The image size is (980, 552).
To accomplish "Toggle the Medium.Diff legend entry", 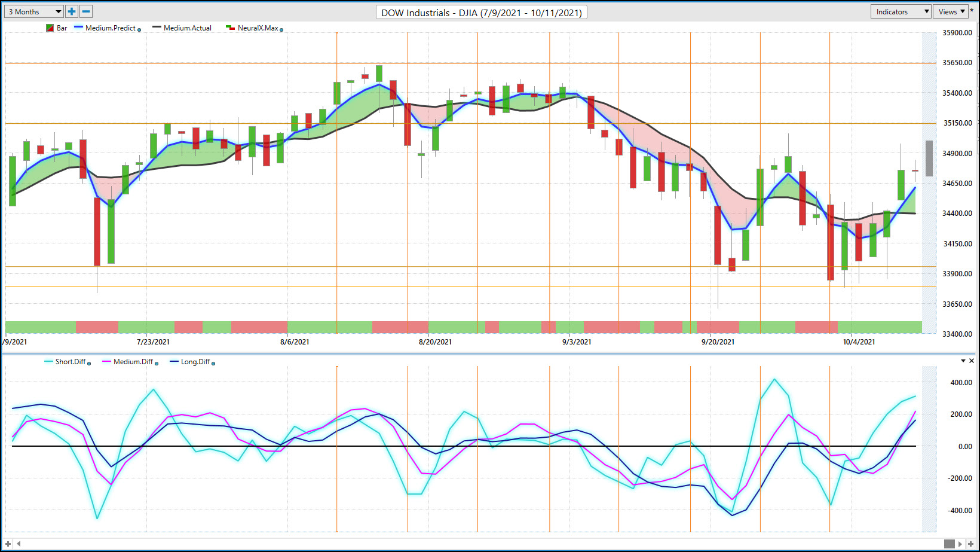I will point(128,362).
